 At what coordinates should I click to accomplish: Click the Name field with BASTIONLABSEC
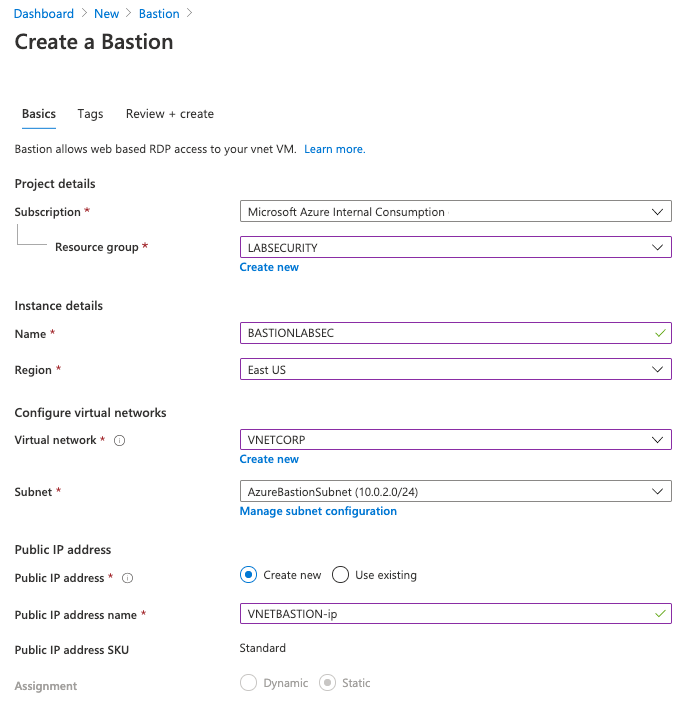tap(445, 333)
